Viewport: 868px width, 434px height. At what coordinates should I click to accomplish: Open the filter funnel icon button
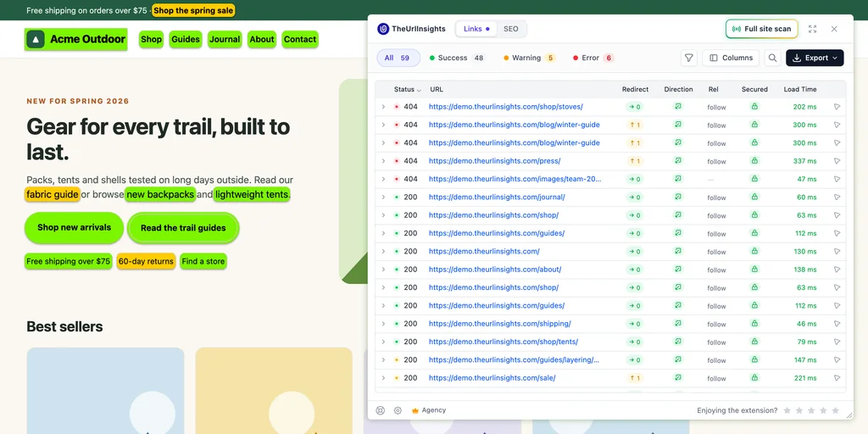(688, 58)
